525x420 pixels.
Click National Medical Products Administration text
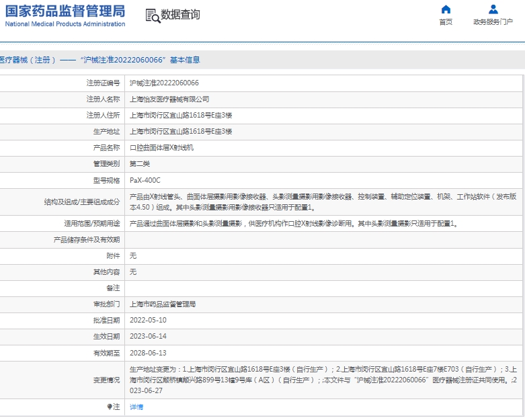(x=65, y=24)
